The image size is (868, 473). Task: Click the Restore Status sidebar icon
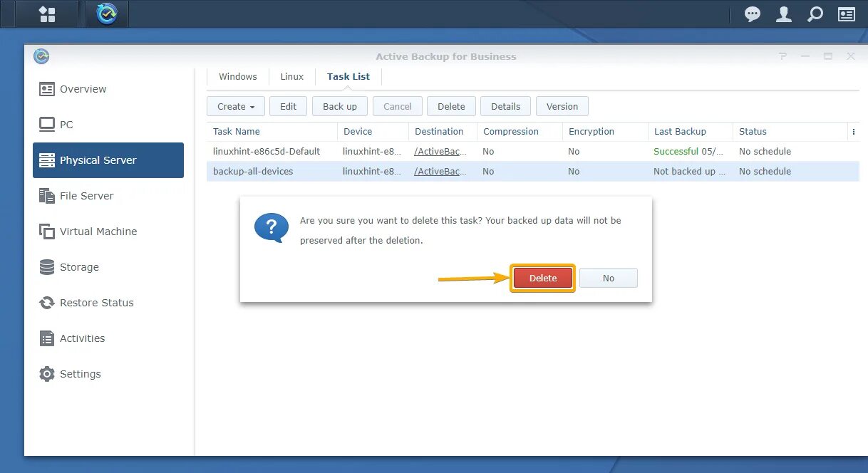click(47, 303)
